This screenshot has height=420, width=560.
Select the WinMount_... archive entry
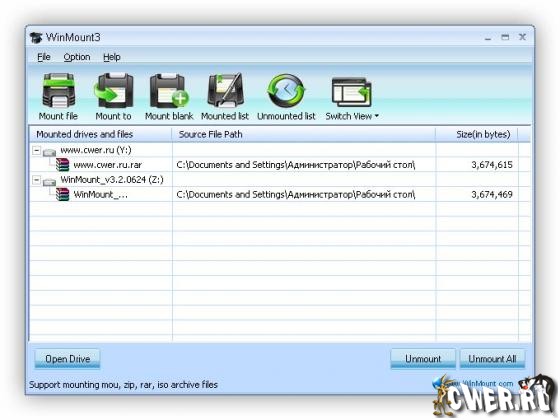[100, 195]
